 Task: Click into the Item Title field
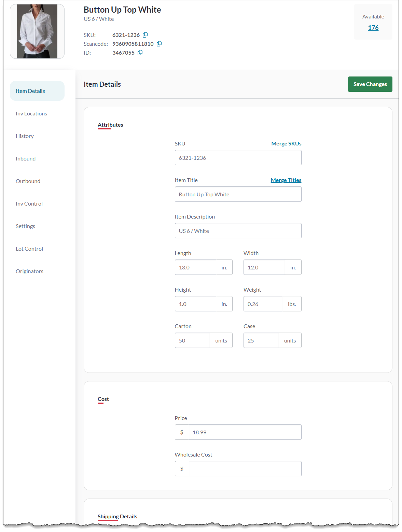click(x=238, y=194)
